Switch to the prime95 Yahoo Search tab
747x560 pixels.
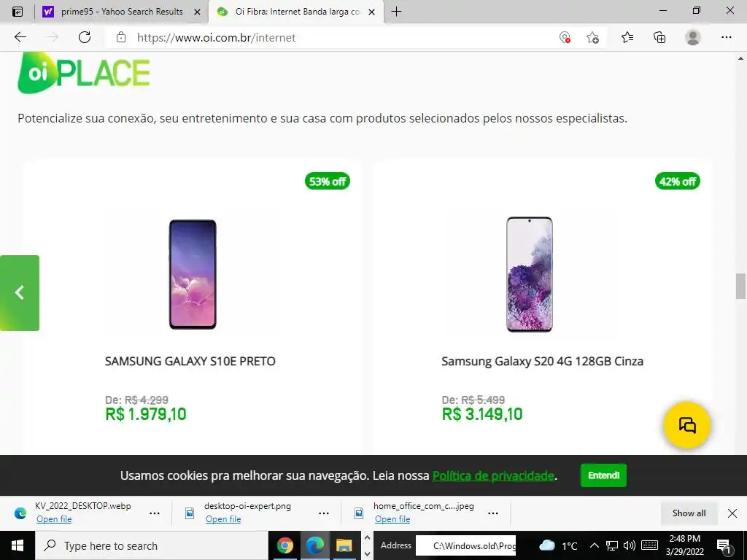point(122,12)
